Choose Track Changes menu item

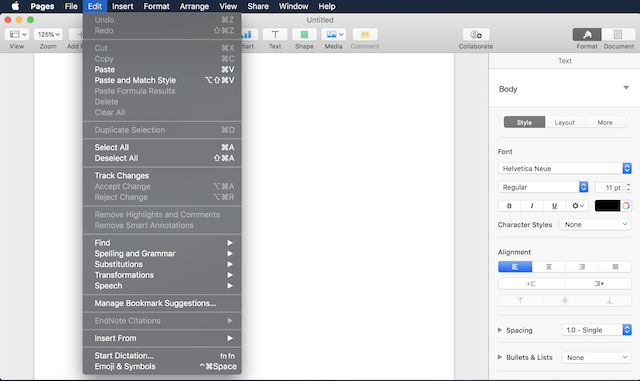[x=162, y=176]
